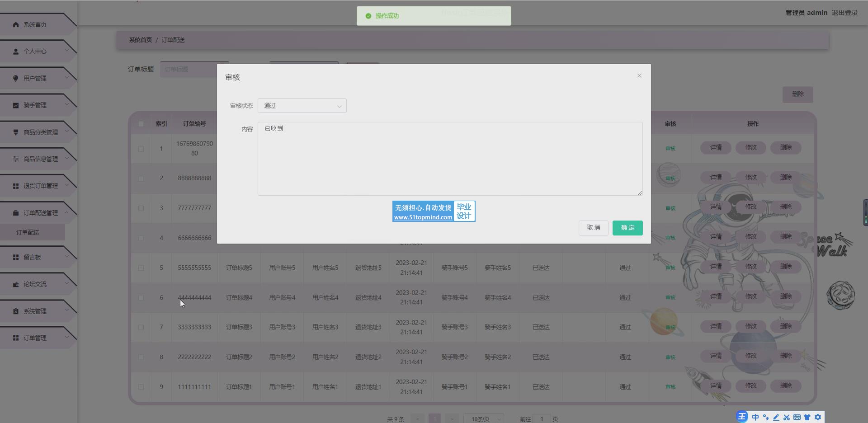Click the 删除 button above the table
Screen dimensions: 868x423
click(x=798, y=94)
